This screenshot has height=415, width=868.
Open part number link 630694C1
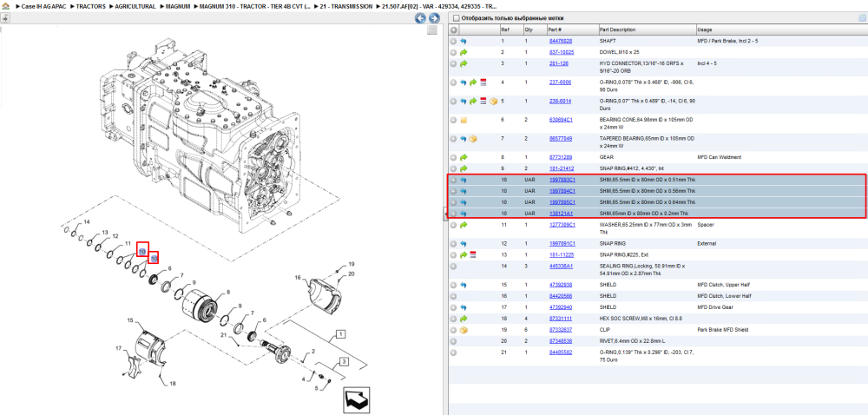560,120
